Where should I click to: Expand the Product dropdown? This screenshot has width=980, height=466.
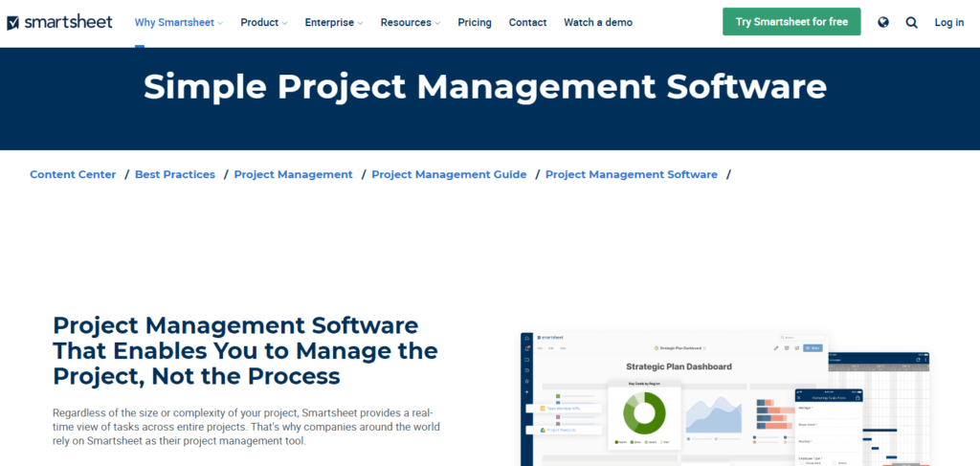[x=264, y=23]
